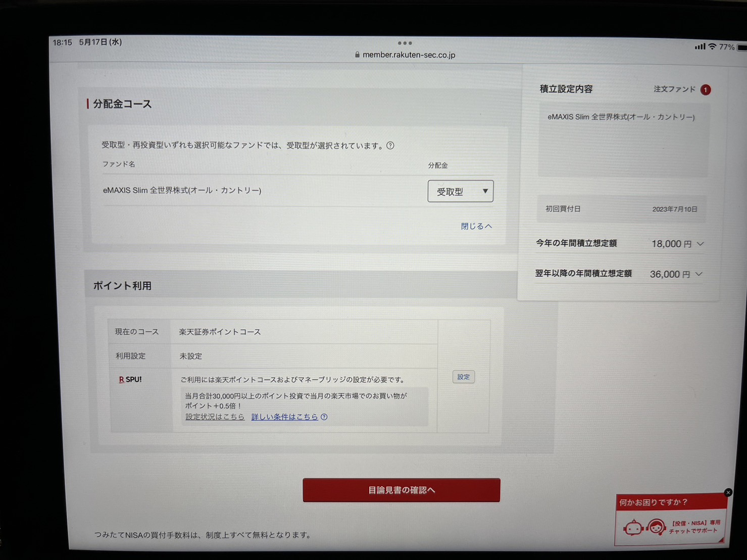Click the support operator avatar icon
The height and width of the screenshot is (560, 747).
point(656,528)
